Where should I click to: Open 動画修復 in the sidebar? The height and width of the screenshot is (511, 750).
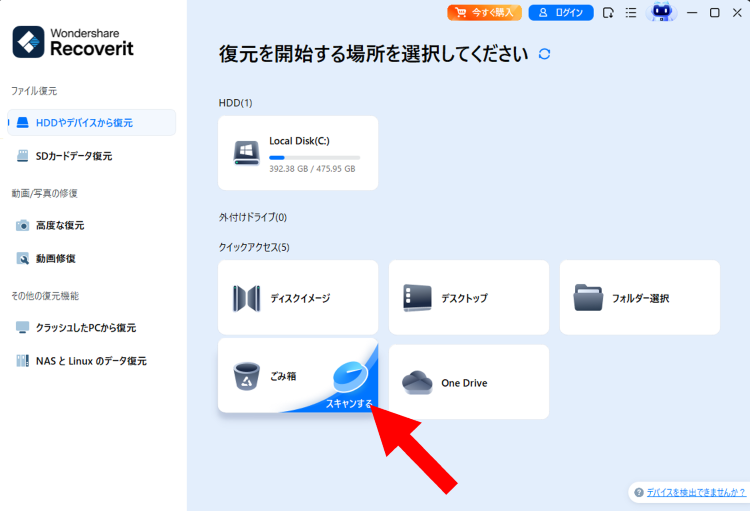[91, 259]
